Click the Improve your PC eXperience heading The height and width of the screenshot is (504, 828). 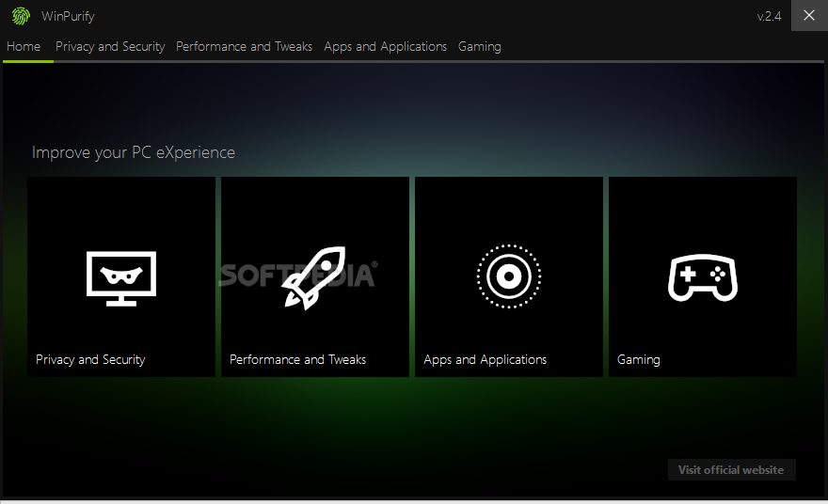tap(133, 152)
